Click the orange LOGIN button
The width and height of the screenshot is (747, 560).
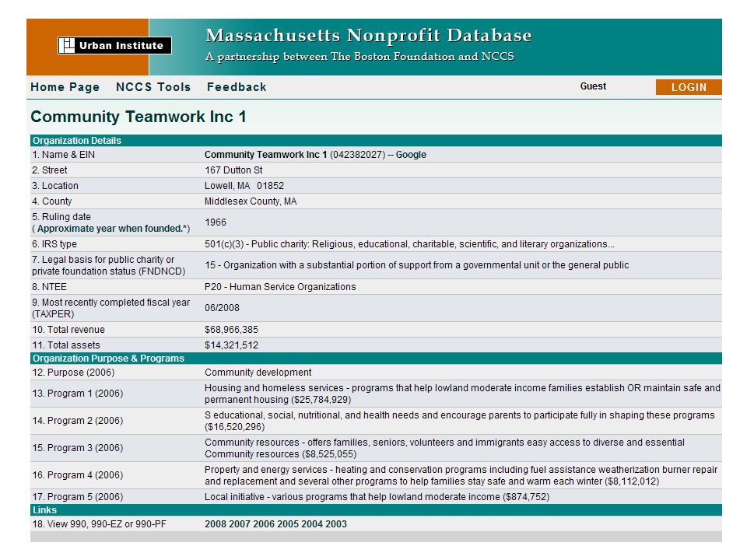pos(689,87)
